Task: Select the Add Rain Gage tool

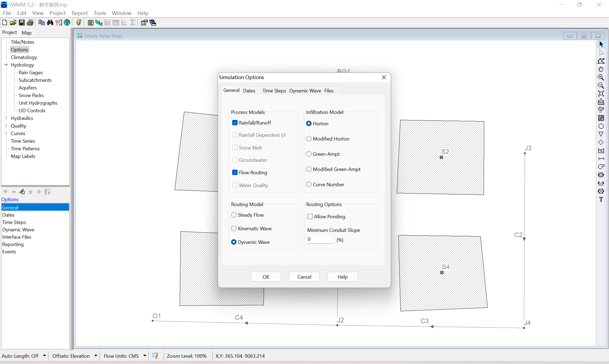Action: tap(601, 110)
